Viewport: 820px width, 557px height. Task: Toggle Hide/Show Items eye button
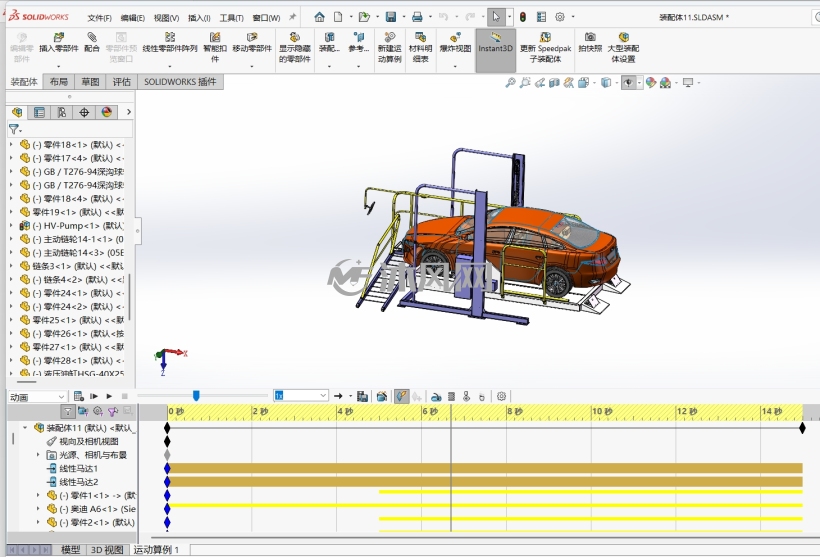click(628, 83)
